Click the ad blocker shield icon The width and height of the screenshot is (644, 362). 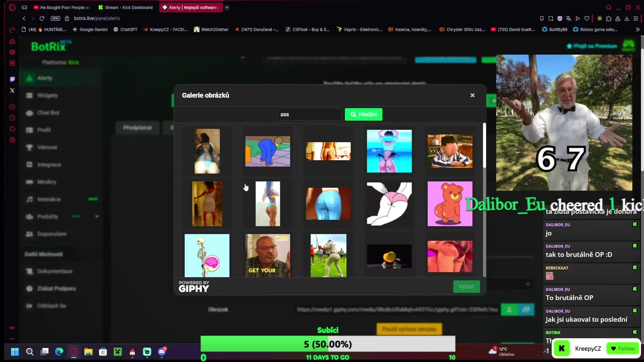coord(559,19)
